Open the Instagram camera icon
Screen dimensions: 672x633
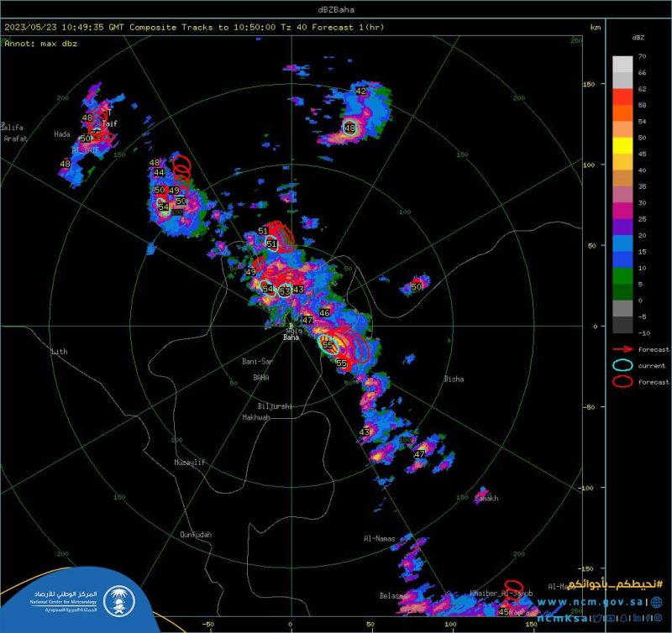[x=658, y=618]
